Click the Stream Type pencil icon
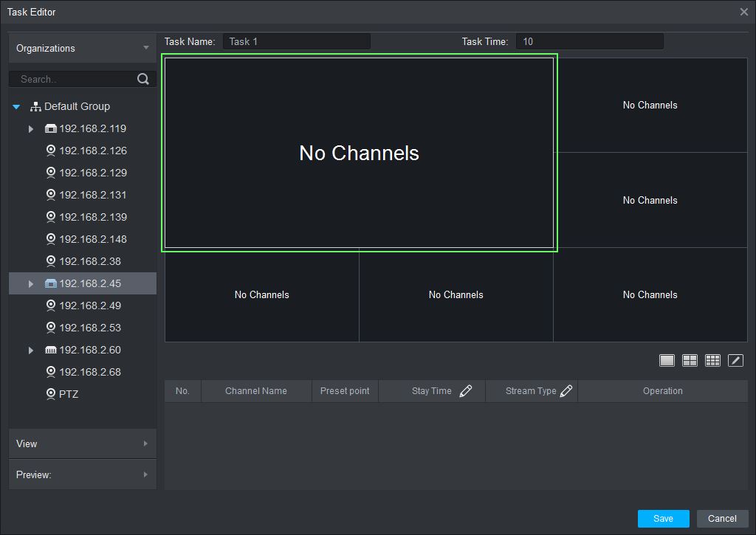Viewport: 756px width, 535px height. click(x=566, y=391)
